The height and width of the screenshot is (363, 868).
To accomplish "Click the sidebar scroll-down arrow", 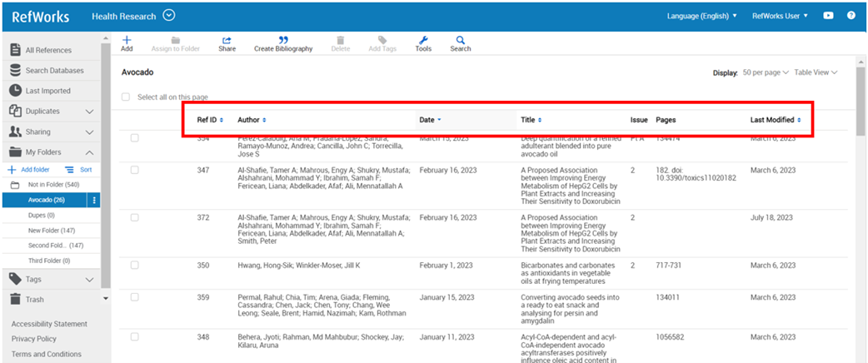I will click(x=106, y=299).
